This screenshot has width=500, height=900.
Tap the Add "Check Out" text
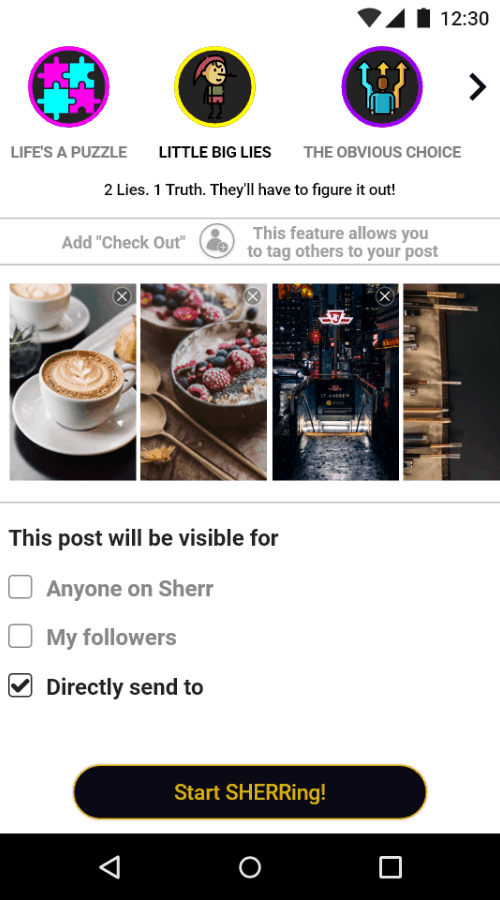point(123,242)
